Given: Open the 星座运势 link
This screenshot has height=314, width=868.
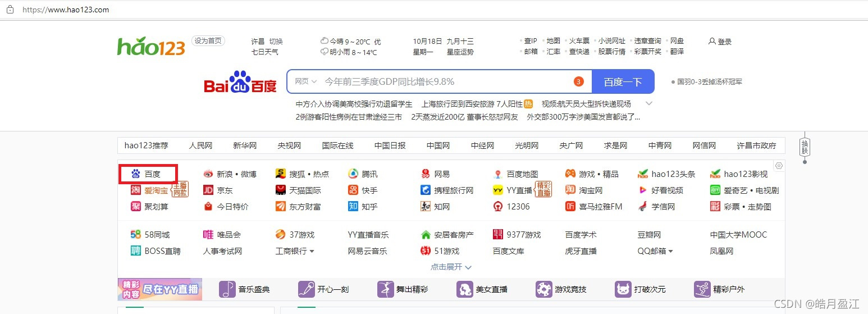Looking at the screenshot, I should 460,52.
